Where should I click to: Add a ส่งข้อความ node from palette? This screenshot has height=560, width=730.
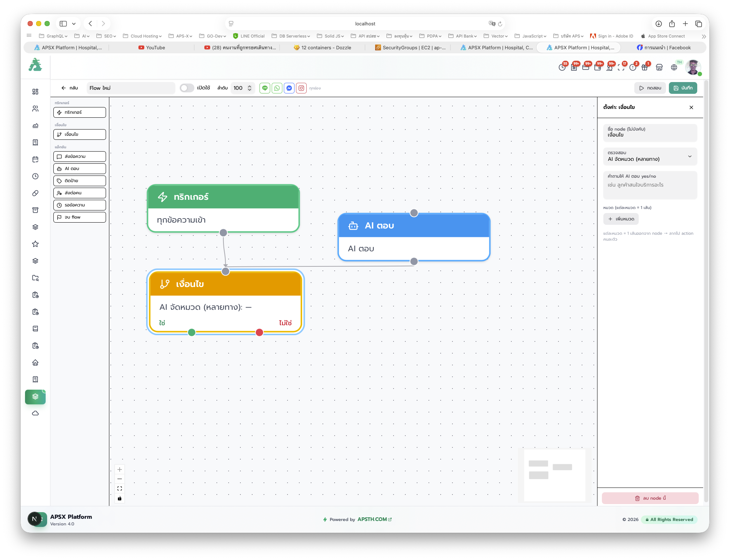coord(80,156)
